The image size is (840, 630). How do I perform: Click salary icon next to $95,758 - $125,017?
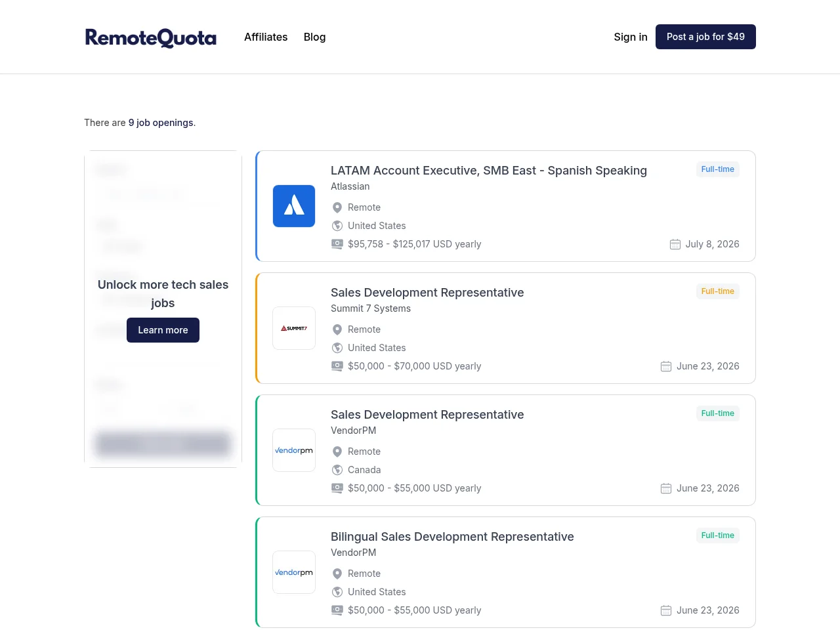point(337,244)
